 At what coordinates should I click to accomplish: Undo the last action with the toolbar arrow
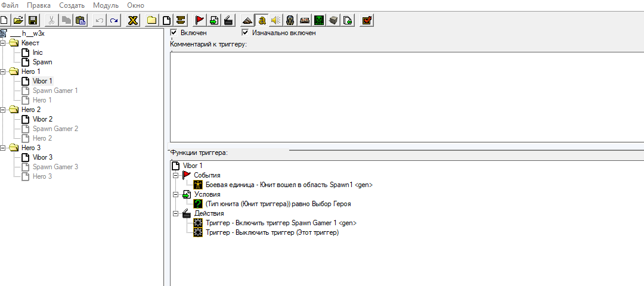tap(100, 20)
